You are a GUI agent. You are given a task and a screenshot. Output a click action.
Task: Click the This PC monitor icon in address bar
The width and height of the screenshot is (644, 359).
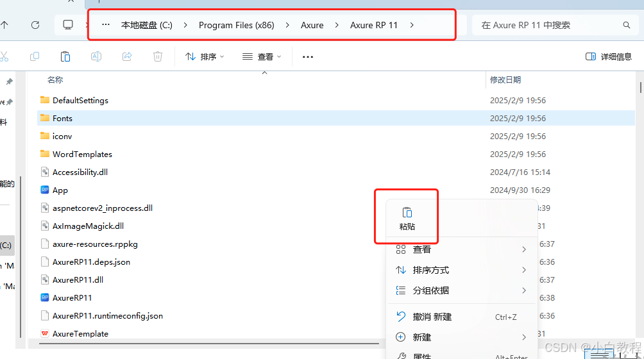pyautogui.click(x=68, y=24)
